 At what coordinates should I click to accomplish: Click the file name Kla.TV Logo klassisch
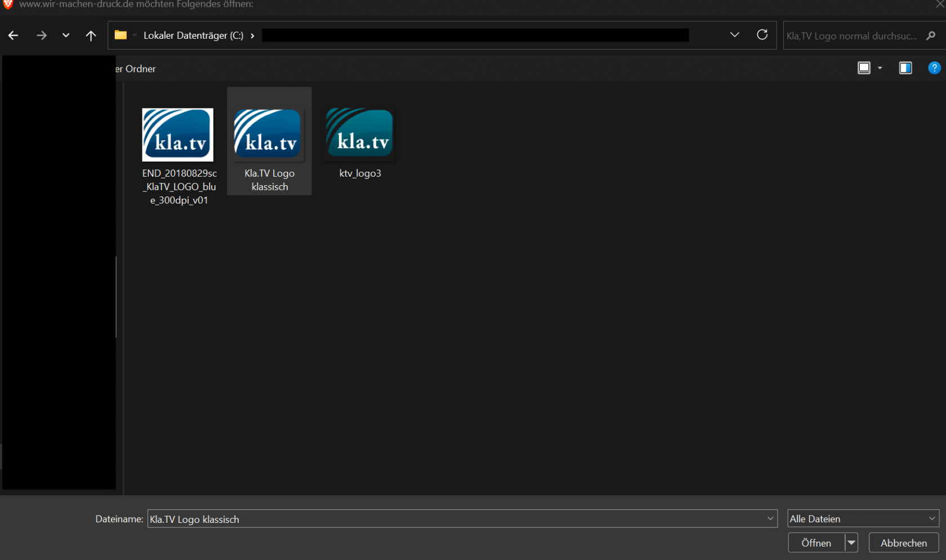(x=270, y=180)
